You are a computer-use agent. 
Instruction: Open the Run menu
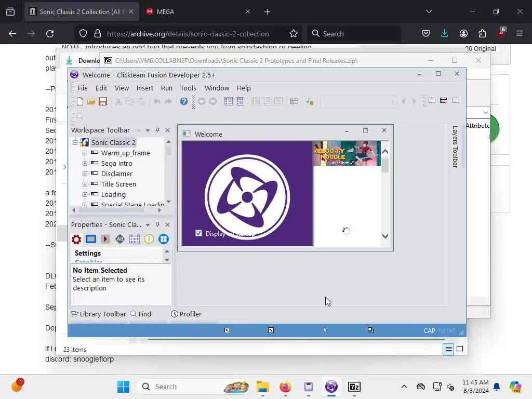tap(166, 88)
